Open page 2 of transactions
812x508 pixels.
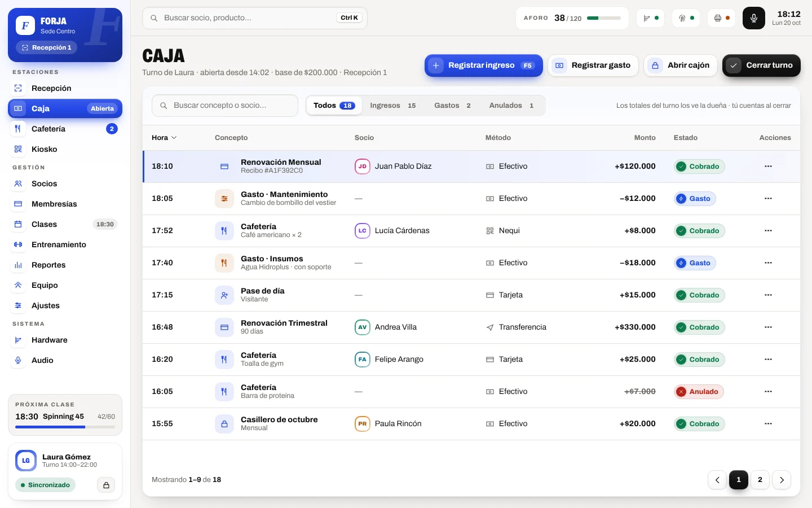click(x=760, y=480)
